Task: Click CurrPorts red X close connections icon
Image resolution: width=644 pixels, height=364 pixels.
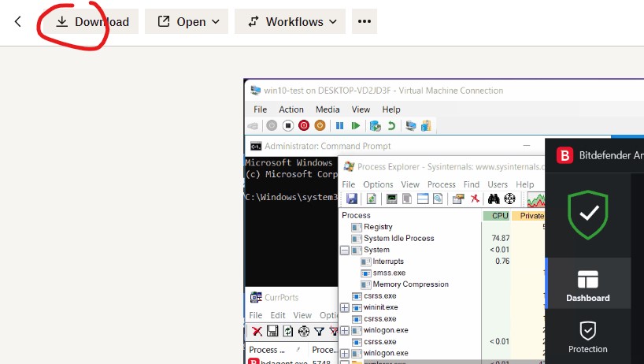Action: pyautogui.click(x=257, y=331)
